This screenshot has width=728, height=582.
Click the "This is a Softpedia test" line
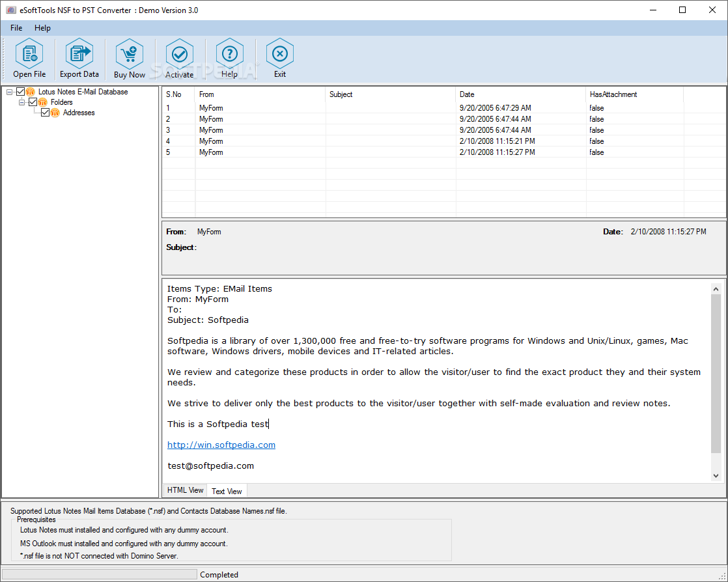point(217,424)
